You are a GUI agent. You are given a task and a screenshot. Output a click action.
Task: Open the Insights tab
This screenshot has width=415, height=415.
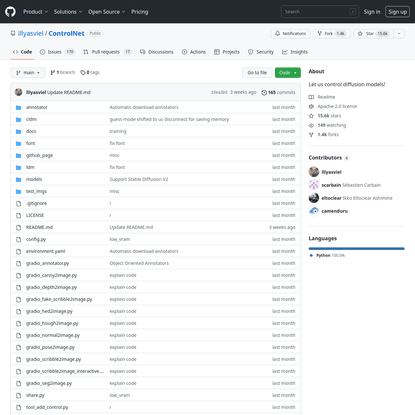(295, 52)
